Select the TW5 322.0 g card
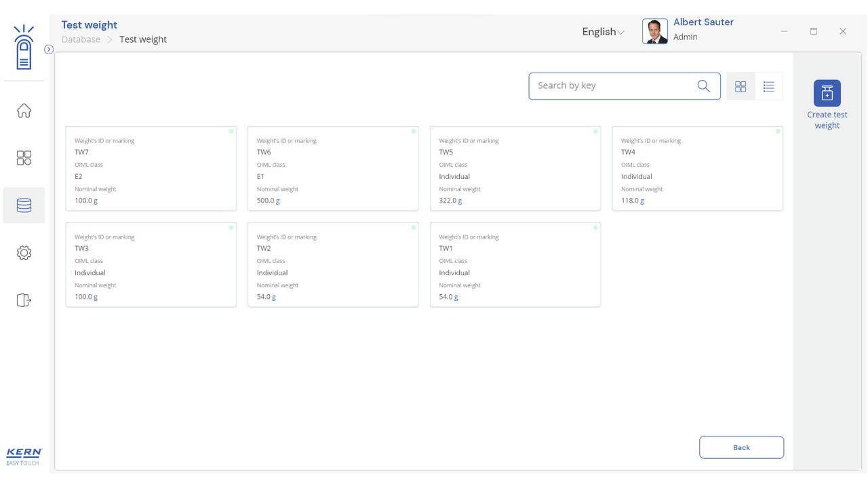 515,169
